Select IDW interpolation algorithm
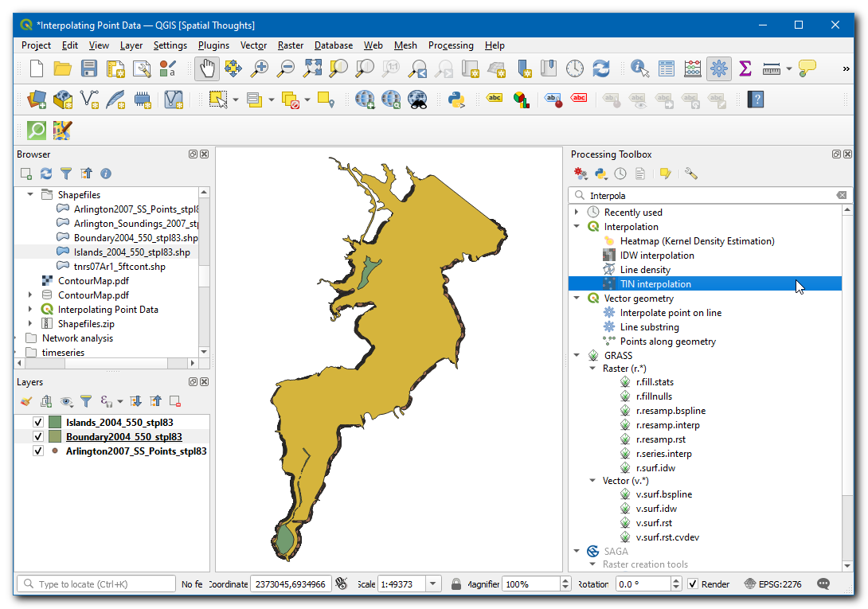Image resolution: width=868 pixels, height=609 pixels. click(x=657, y=256)
